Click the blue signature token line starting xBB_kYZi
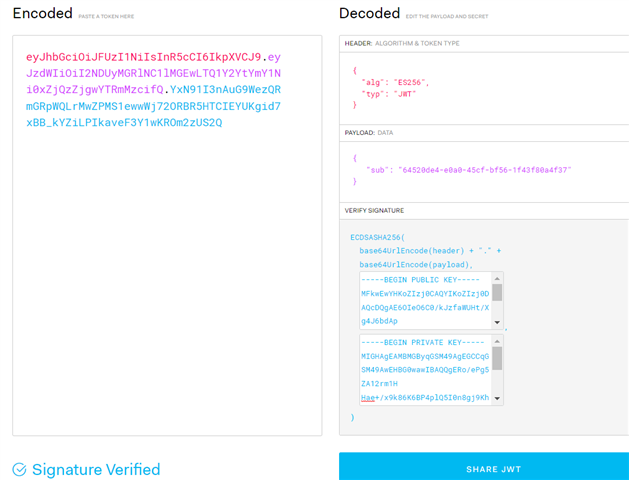This screenshot has width=629, height=480. pyautogui.click(x=124, y=122)
